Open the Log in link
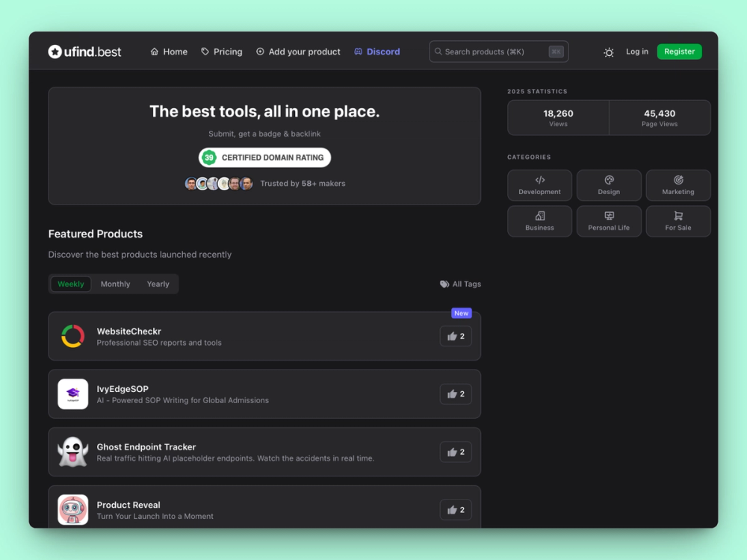Screen dimensions: 747x560 pyautogui.click(x=636, y=52)
